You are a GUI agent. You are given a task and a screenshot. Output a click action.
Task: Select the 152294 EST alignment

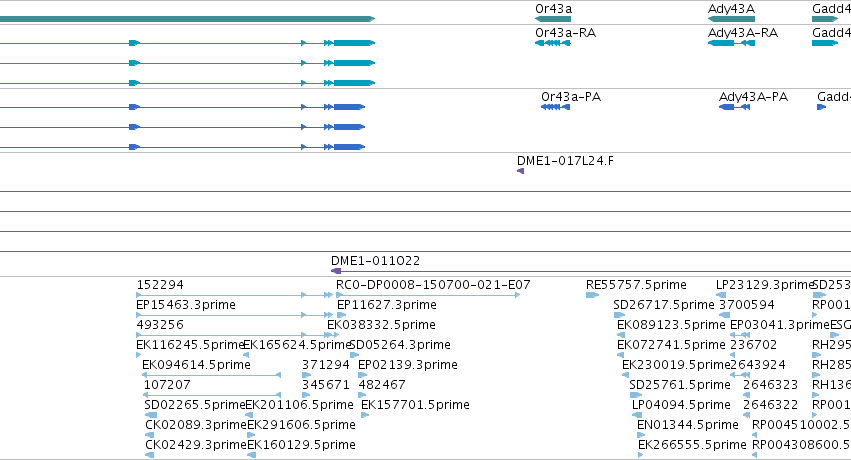click(x=234, y=295)
